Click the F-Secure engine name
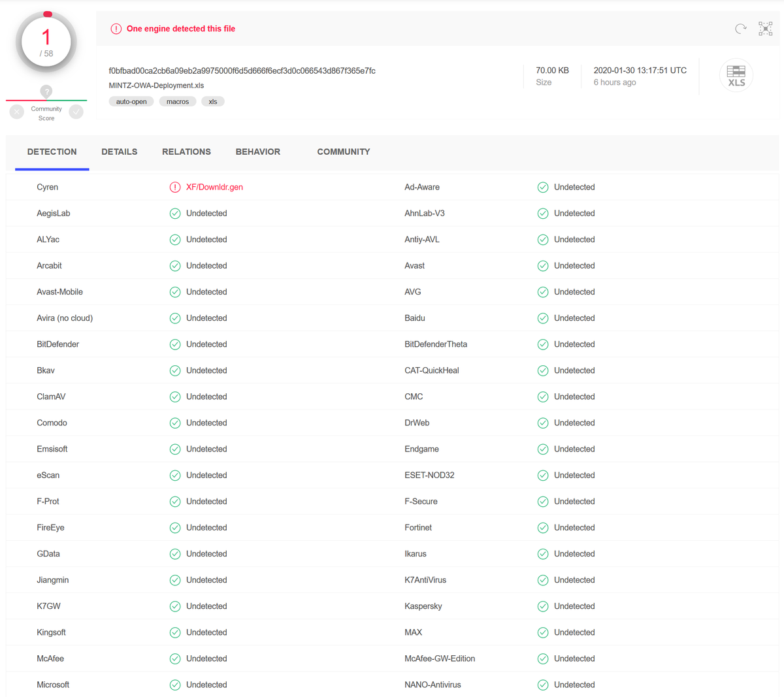784x697 pixels. tap(421, 502)
